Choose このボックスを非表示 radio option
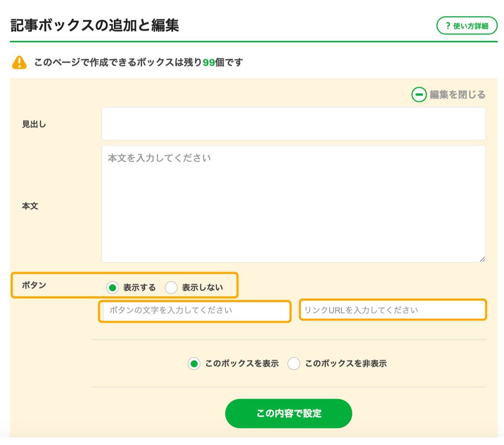504x445 pixels. point(294,364)
